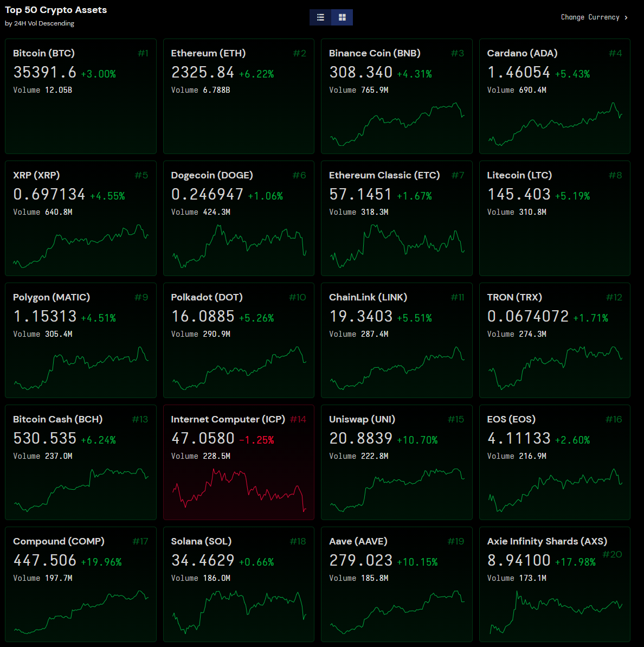The height and width of the screenshot is (647, 644).
Task: Click the Uniswap (UNI) sparkline chart
Action: tap(397, 490)
